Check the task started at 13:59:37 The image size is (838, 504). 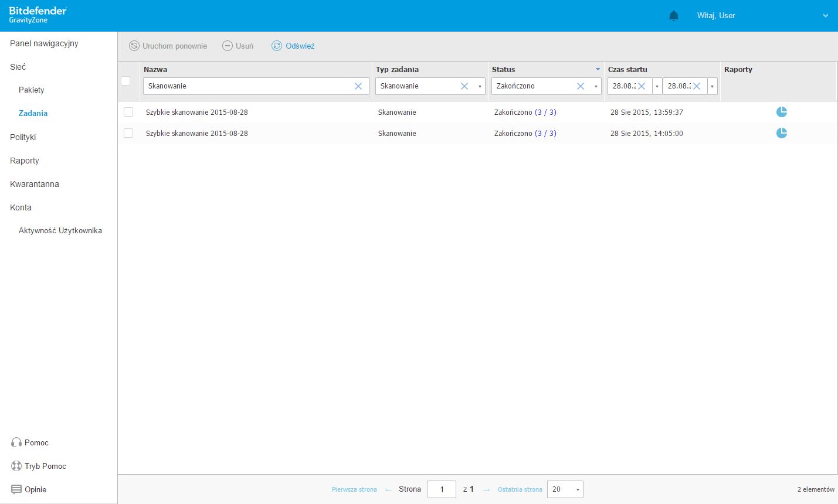click(x=128, y=112)
